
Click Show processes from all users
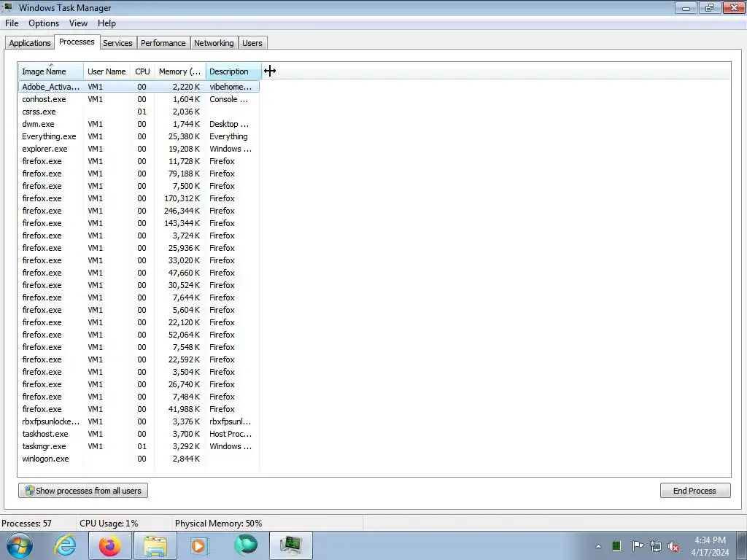(83, 491)
